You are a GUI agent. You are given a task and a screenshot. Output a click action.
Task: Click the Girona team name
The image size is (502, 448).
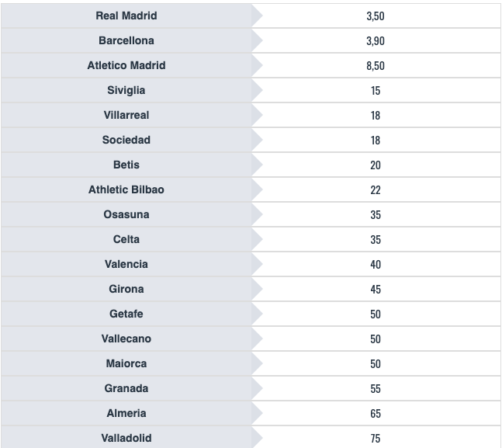pos(126,289)
